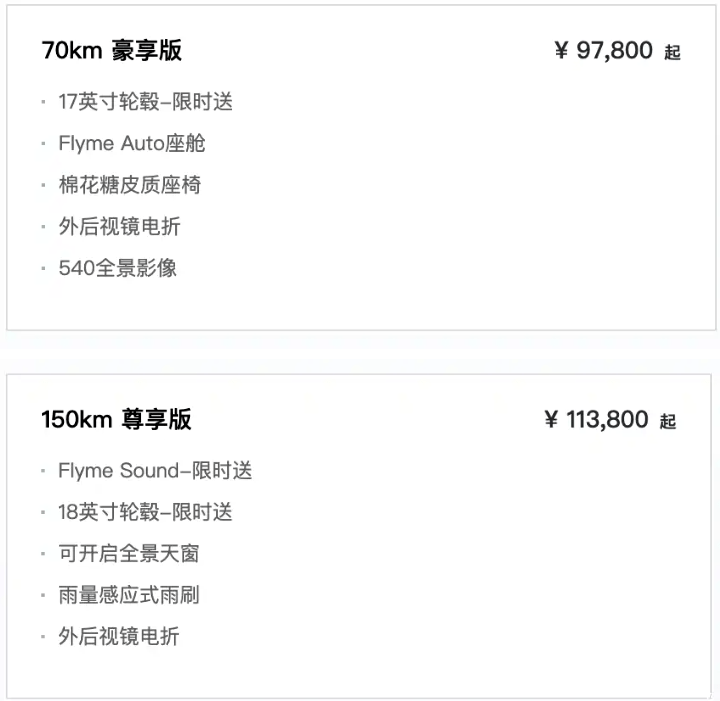Click the bullet dot before 雨量感应式雨刷
The height and width of the screenshot is (701, 720).
coord(43,595)
